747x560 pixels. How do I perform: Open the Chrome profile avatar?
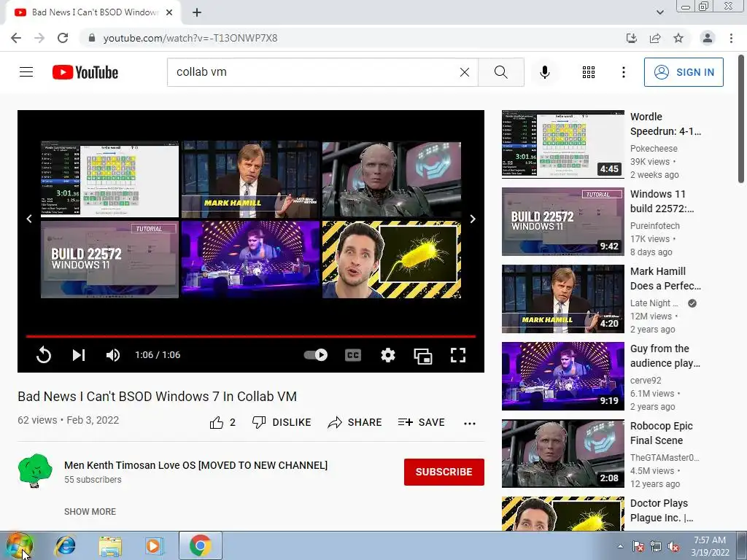tap(708, 38)
